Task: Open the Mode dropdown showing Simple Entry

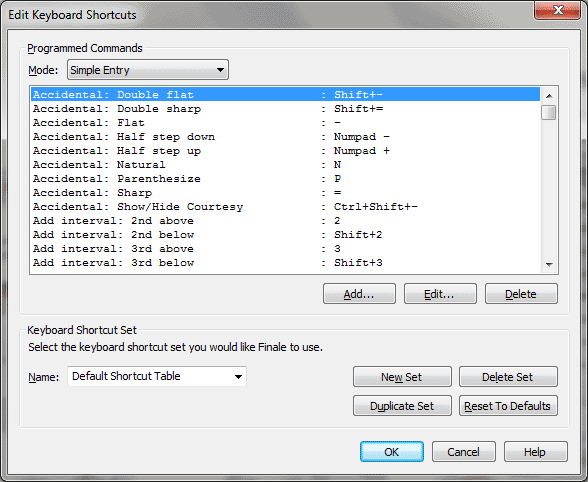Action: coord(148,70)
